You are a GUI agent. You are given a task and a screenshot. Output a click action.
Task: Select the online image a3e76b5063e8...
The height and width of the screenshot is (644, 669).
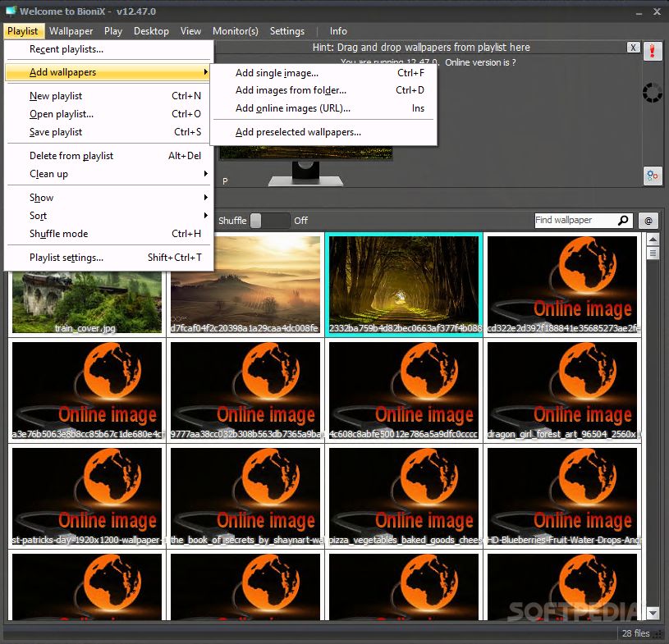coord(87,391)
